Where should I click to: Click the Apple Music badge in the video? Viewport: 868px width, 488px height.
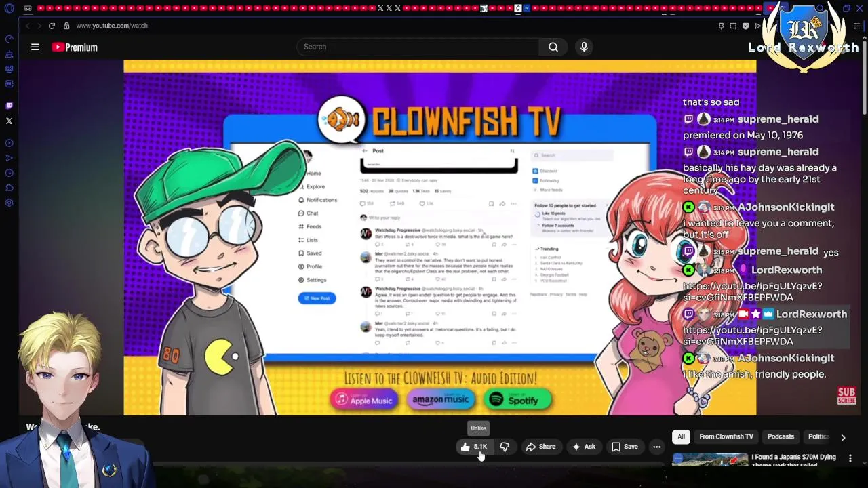coord(363,400)
